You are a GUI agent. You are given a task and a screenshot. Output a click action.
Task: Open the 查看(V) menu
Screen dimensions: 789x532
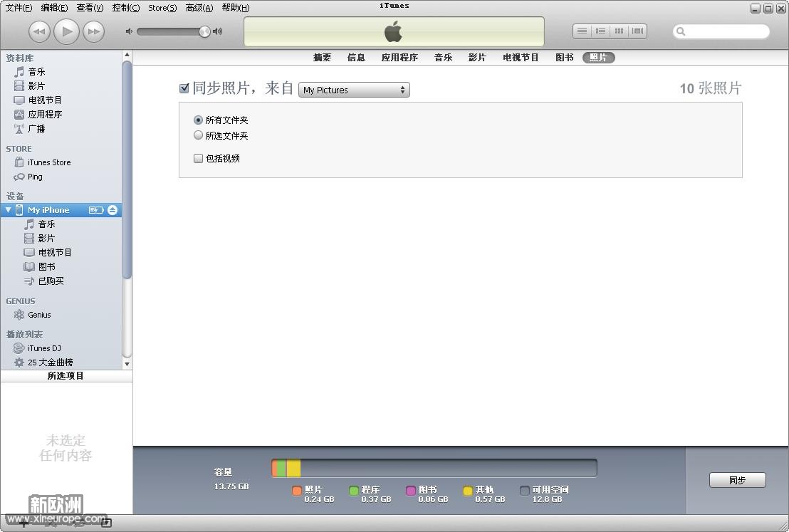coord(90,8)
